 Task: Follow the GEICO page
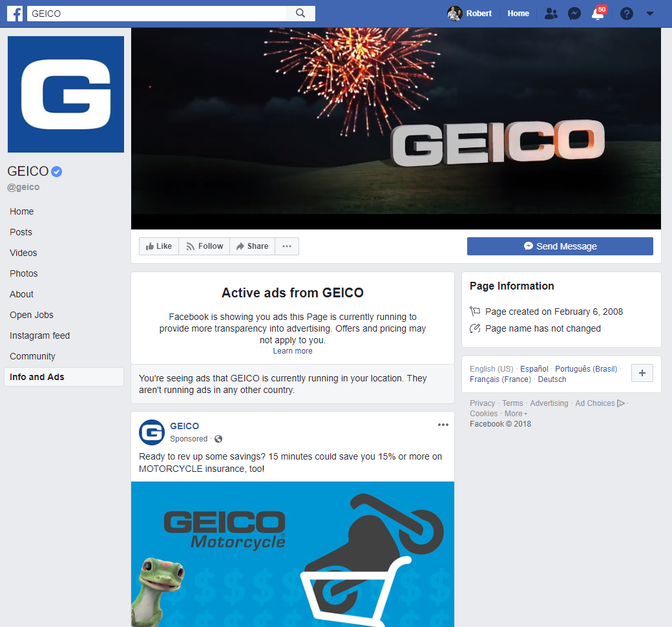pyautogui.click(x=204, y=246)
